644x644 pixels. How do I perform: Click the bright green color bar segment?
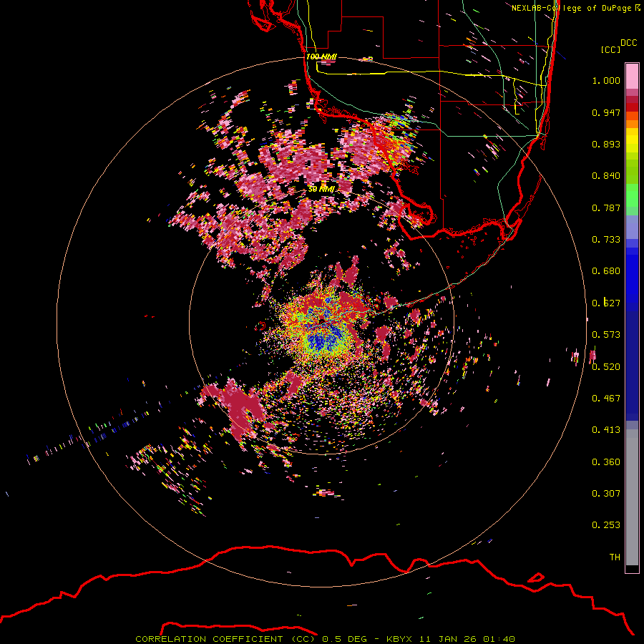click(x=632, y=195)
